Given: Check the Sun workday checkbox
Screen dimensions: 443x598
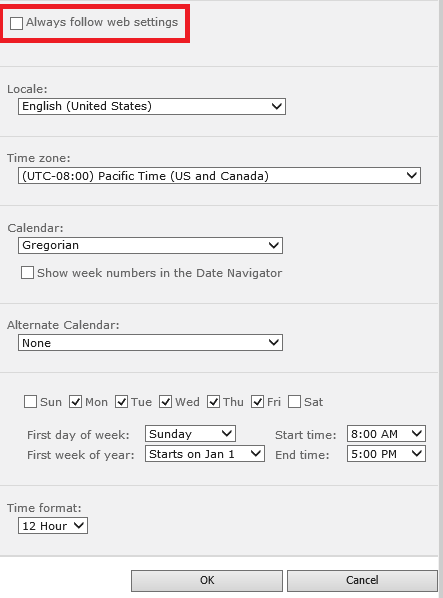Looking at the screenshot, I should click(x=30, y=402).
